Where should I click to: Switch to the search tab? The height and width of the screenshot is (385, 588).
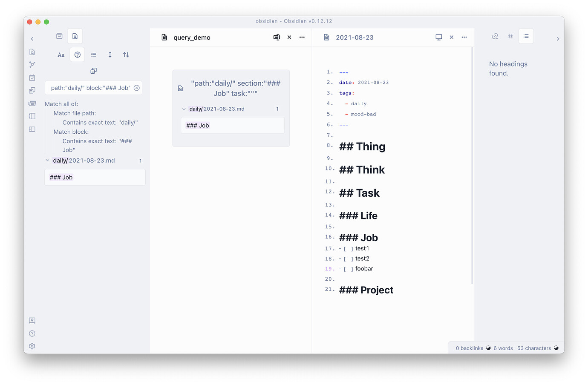pyautogui.click(x=75, y=36)
